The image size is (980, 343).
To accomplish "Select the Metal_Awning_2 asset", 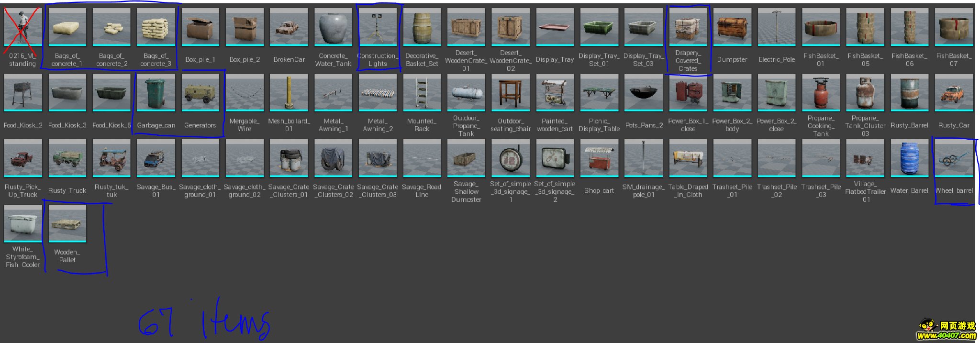I will pos(378,92).
